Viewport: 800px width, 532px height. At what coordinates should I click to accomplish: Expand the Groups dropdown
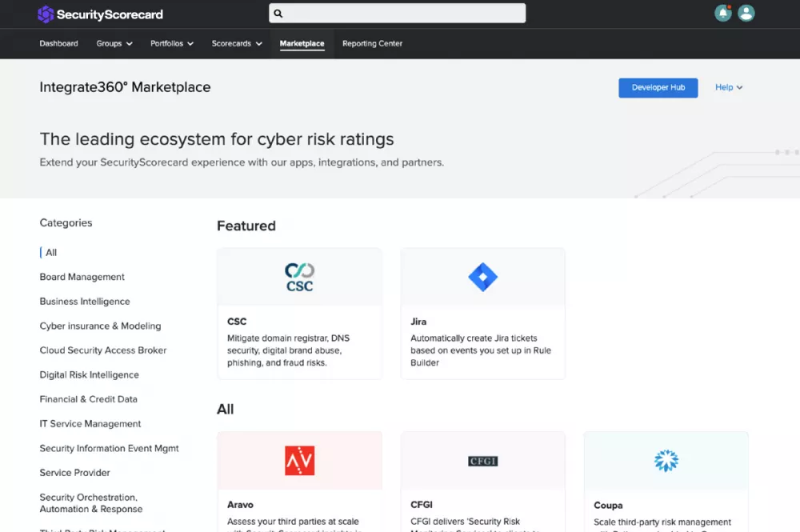(x=114, y=44)
